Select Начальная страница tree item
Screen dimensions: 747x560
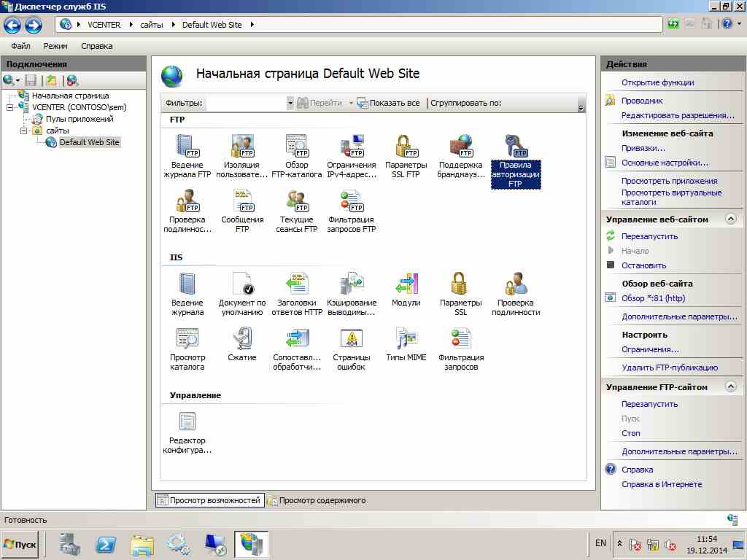click(70, 96)
